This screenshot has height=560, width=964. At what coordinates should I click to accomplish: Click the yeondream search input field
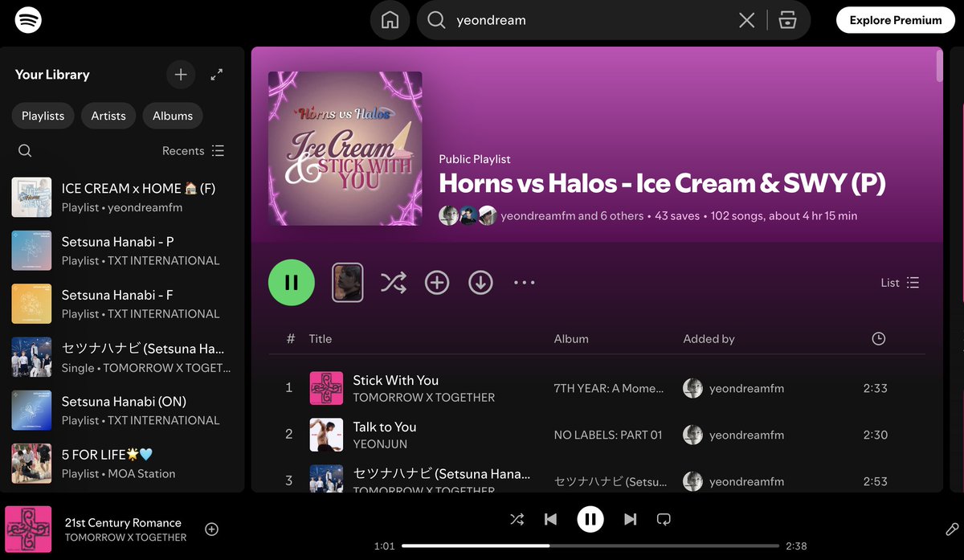590,20
